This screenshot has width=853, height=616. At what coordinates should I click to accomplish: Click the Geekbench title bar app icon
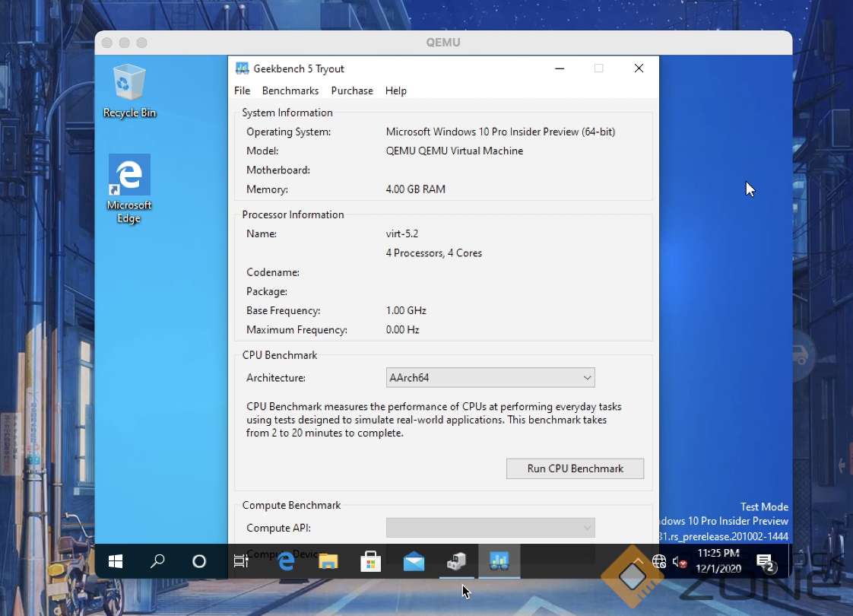[x=242, y=68]
